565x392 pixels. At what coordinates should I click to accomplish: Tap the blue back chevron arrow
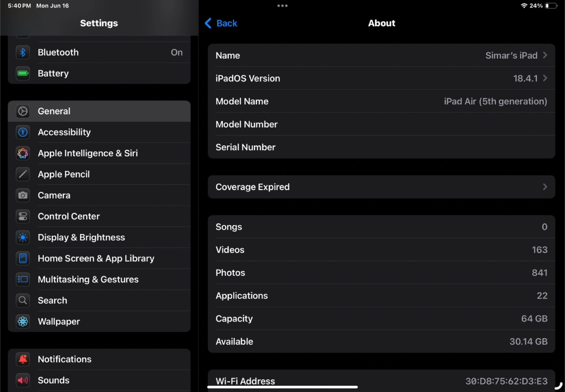(208, 23)
